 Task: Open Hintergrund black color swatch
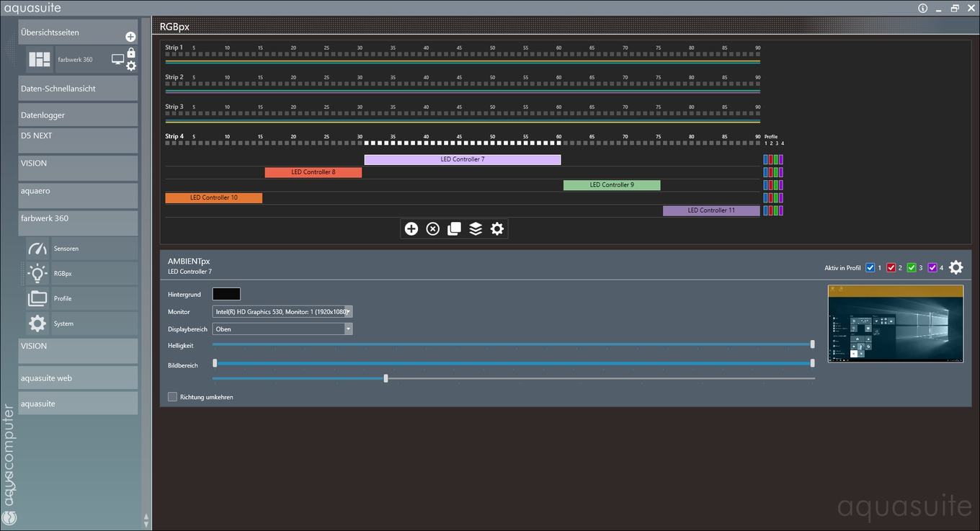pos(226,294)
